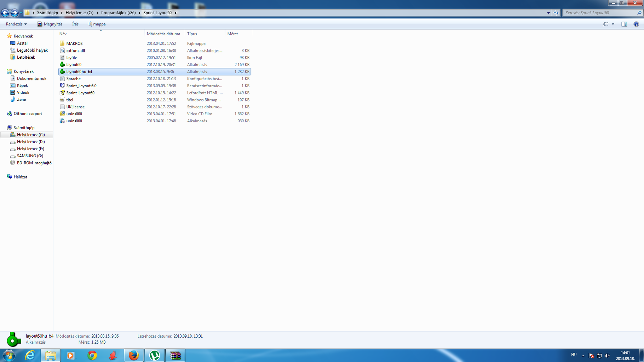This screenshot has height=362, width=644.
Task: Expand the Számítógép breadcrumb arrow
Action: [x=62, y=13]
